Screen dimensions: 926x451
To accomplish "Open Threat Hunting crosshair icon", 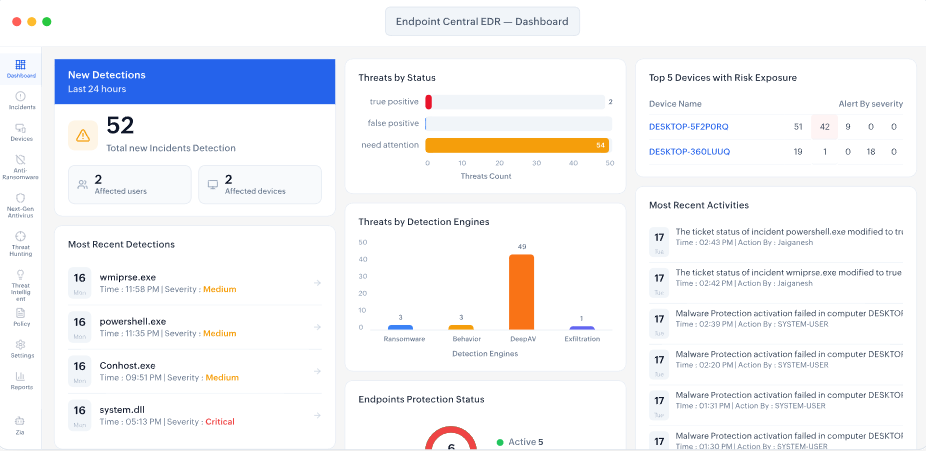I will pyautogui.click(x=21, y=236).
